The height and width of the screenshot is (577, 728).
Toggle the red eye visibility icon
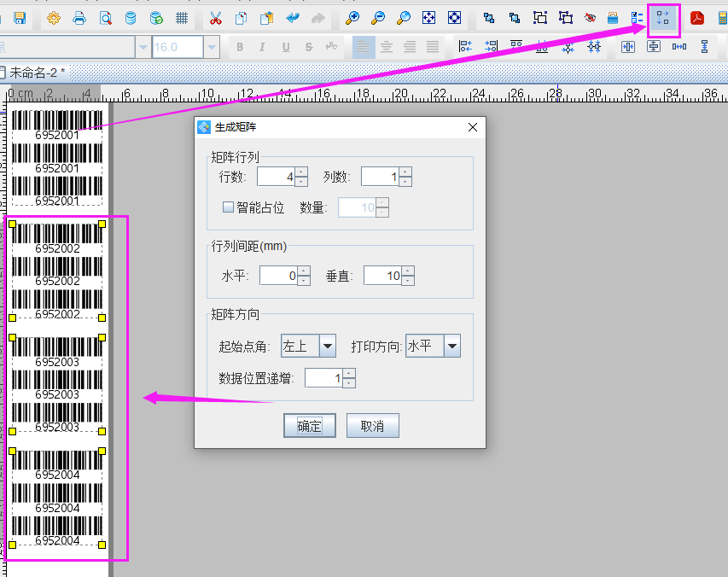[x=590, y=18]
